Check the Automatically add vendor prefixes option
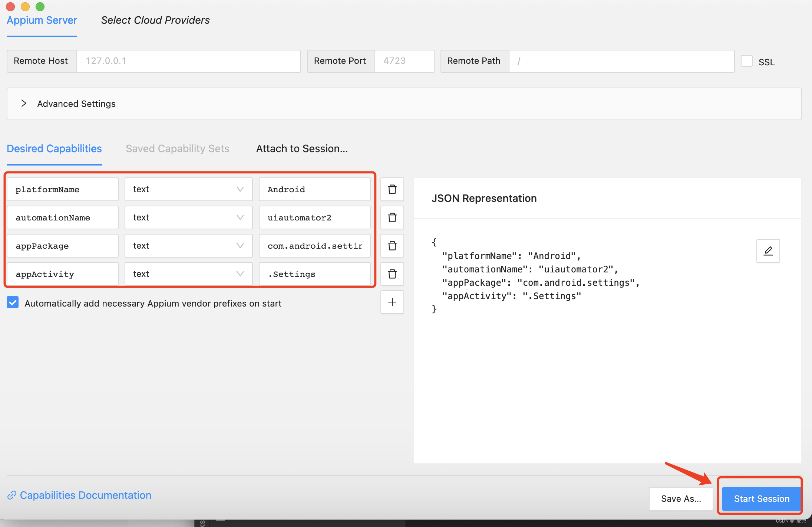The image size is (812, 527). pyautogui.click(x=13, y=303)
